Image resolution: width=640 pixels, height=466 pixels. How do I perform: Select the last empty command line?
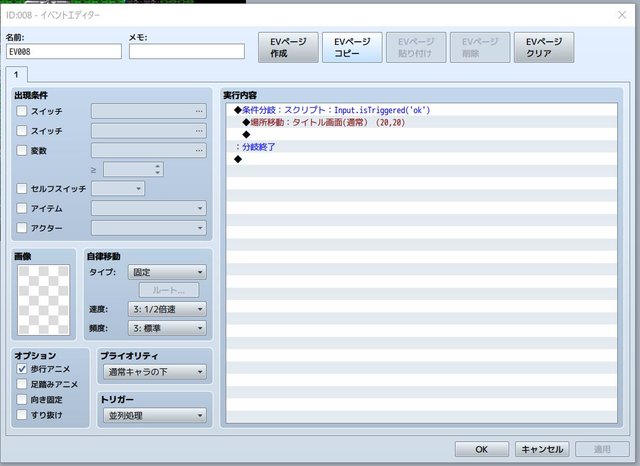click(x=422, y=159)
